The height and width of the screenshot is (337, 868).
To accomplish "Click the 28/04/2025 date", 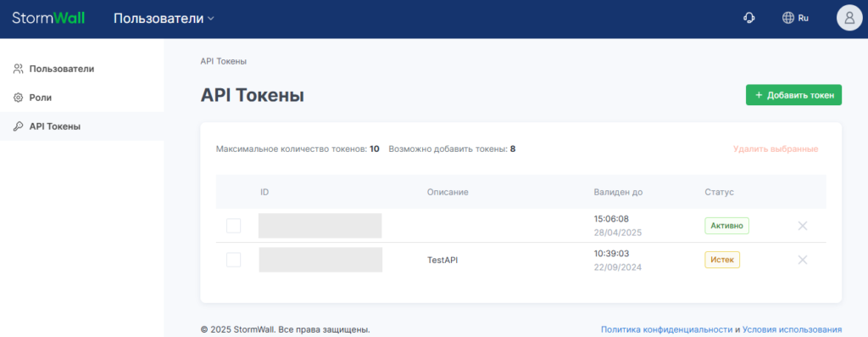I will pos(618,233).
